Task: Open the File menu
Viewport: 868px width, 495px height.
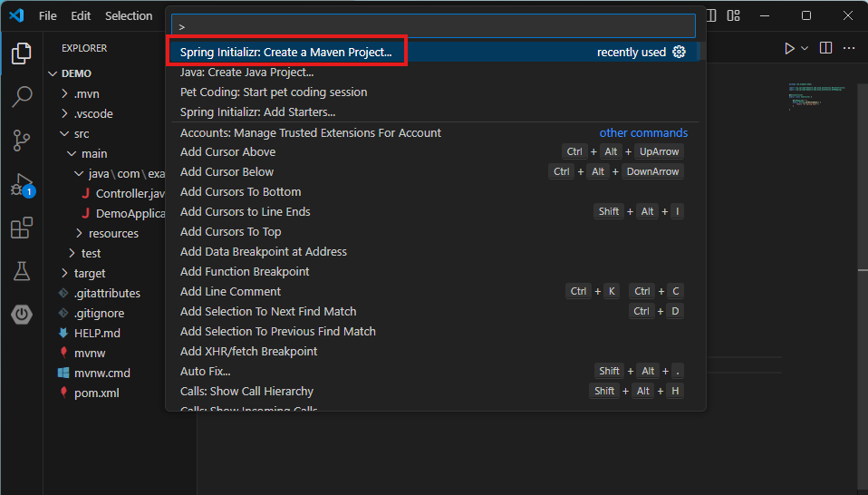Action: tap(48, 15)
